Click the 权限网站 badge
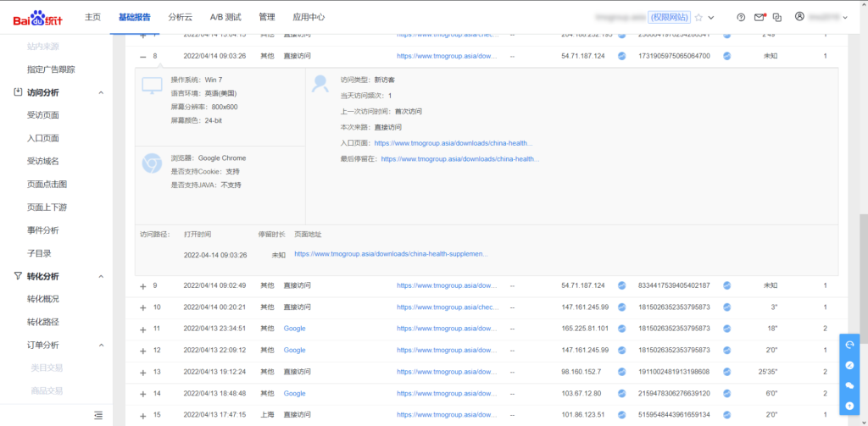Screen dimensions: 868x426 click(x=669, y=17)
